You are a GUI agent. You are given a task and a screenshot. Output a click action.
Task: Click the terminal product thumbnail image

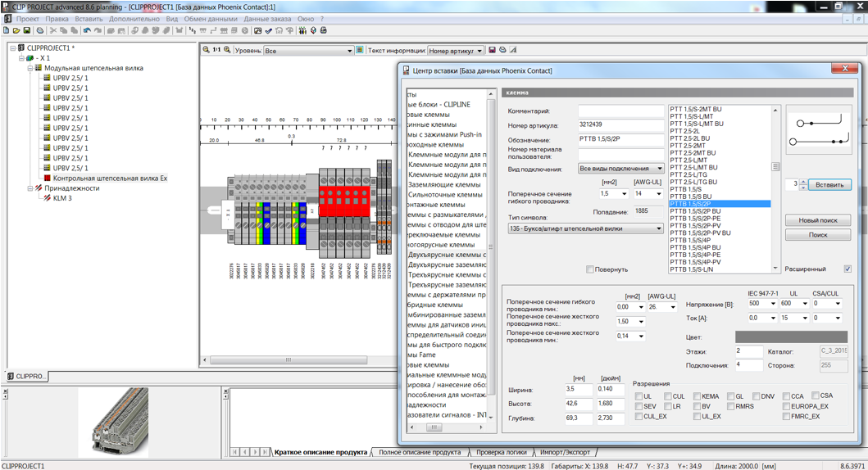[113, 423]
